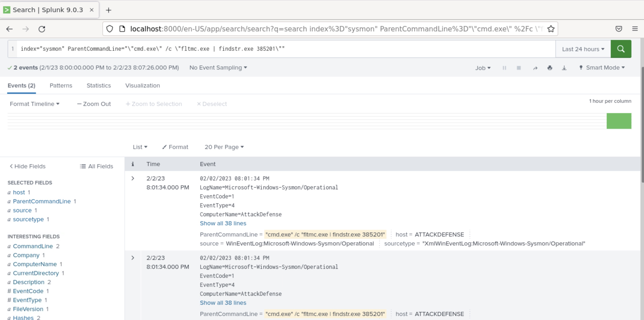Open the CurrentDirectory interesting field
Screen dimensions: 644x320
[36, 273]
